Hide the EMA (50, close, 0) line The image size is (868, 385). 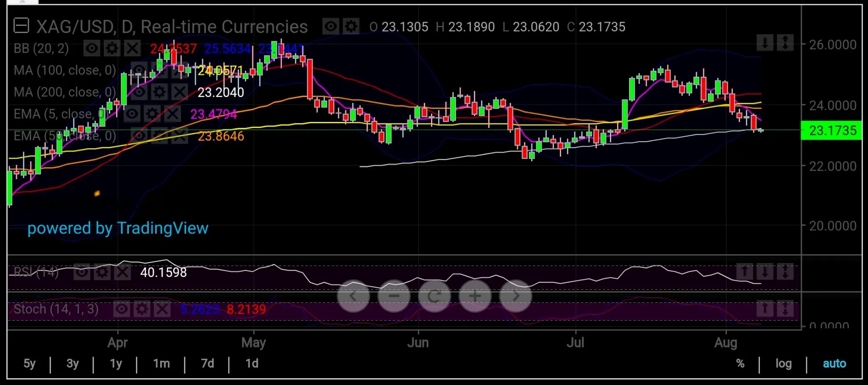(x=139, y=136)
